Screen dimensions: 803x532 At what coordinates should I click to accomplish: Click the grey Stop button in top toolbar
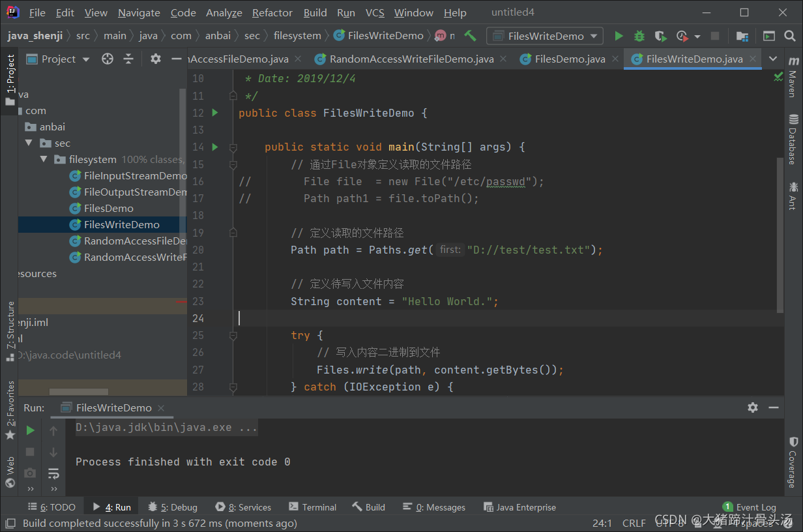pyautogui.click(x=715, y=36)
